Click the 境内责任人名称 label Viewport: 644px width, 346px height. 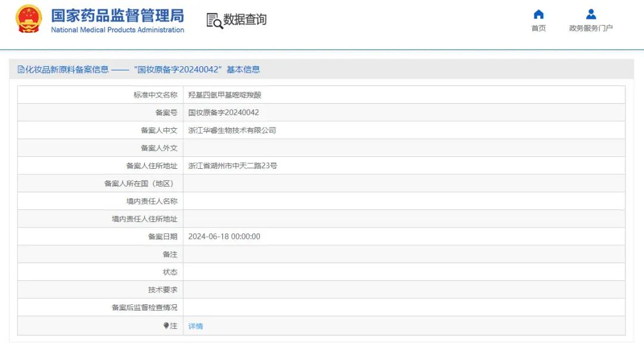(151, 201)
